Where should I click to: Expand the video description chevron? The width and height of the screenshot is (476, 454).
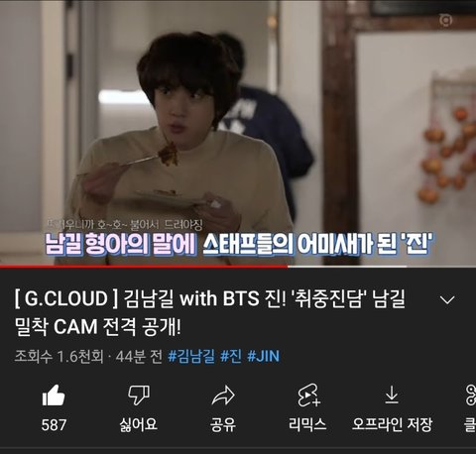click(x=447, y=299)
